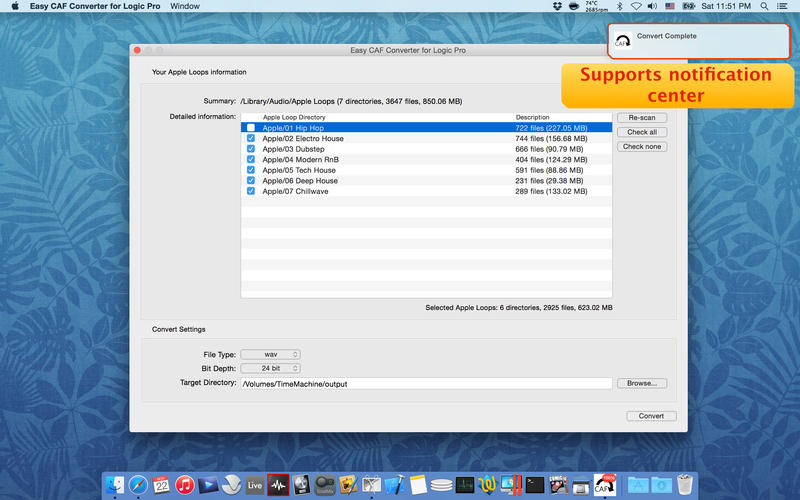Uncheck the Apple/04 Modern RnB checkbox
Image resolution: width=800 pixels, height=500 pixels.
tap(251, 159)
